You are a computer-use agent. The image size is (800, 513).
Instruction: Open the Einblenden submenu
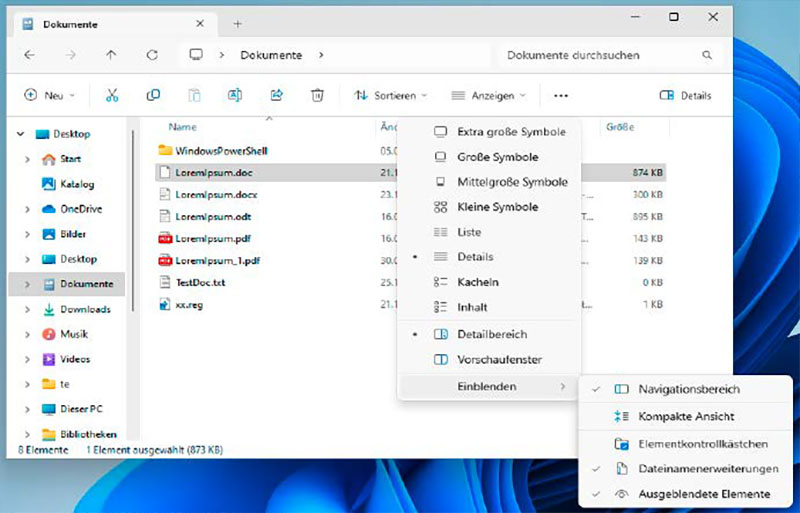click(489, 386)
